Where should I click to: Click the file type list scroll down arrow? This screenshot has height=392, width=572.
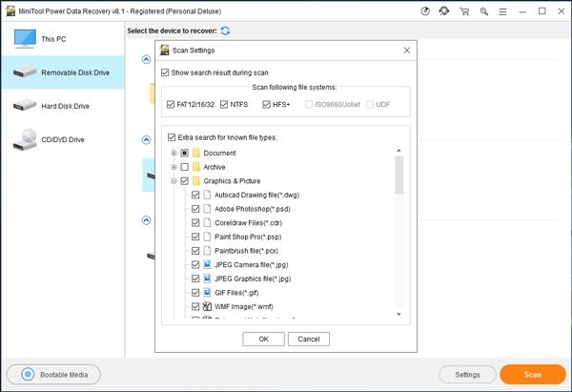tap(399, 314)
